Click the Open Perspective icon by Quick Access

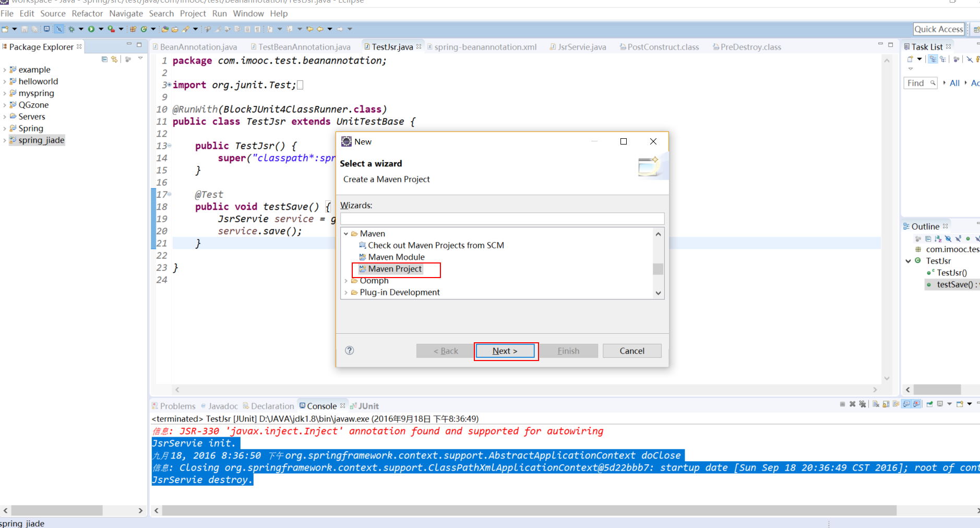point(976,29)
